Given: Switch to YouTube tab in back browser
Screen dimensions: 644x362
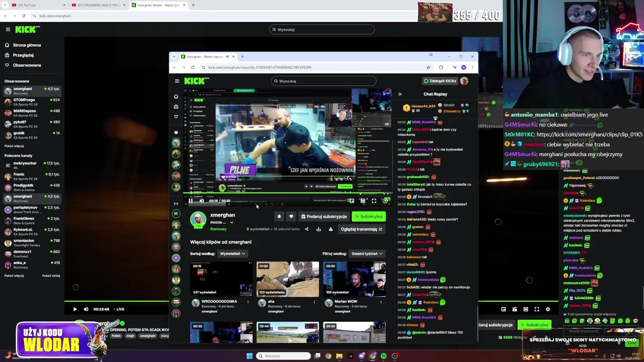Looking at the screenshot, I should pyautogui.click(x=38, y=5).
